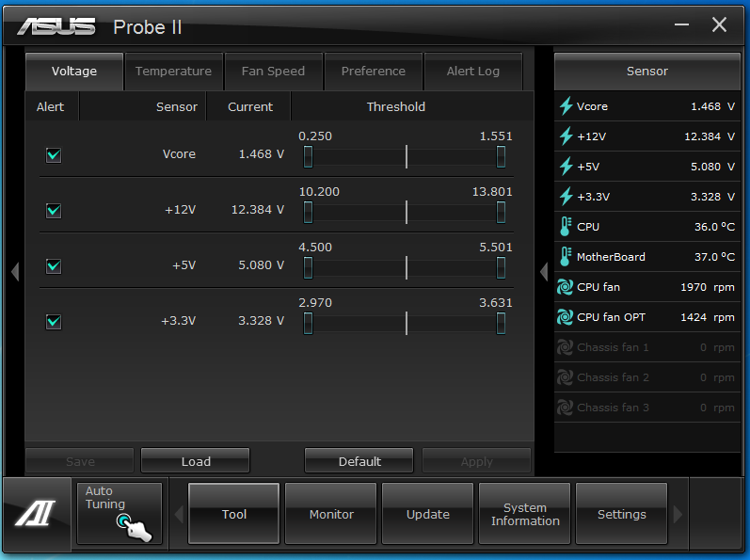Viewport: 750px width, 560px height.
Task: Disable the Vcore alert checkbox
Action: (x=54, y=155)
